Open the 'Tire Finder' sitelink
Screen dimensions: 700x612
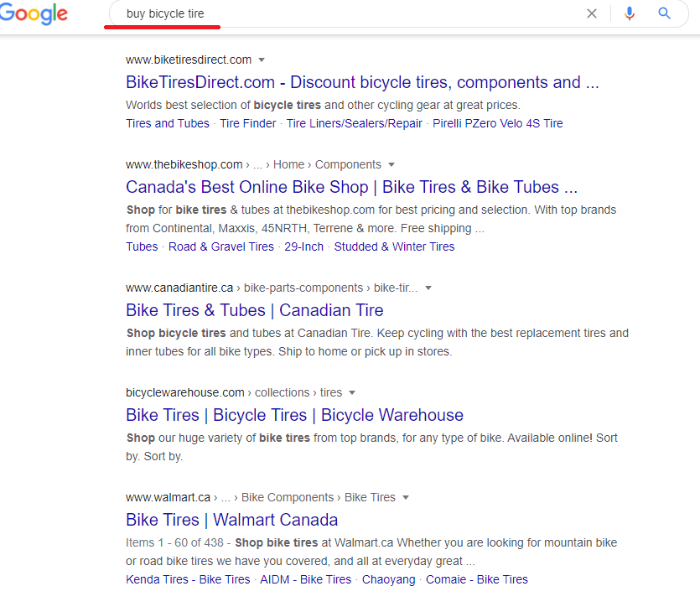248,123
